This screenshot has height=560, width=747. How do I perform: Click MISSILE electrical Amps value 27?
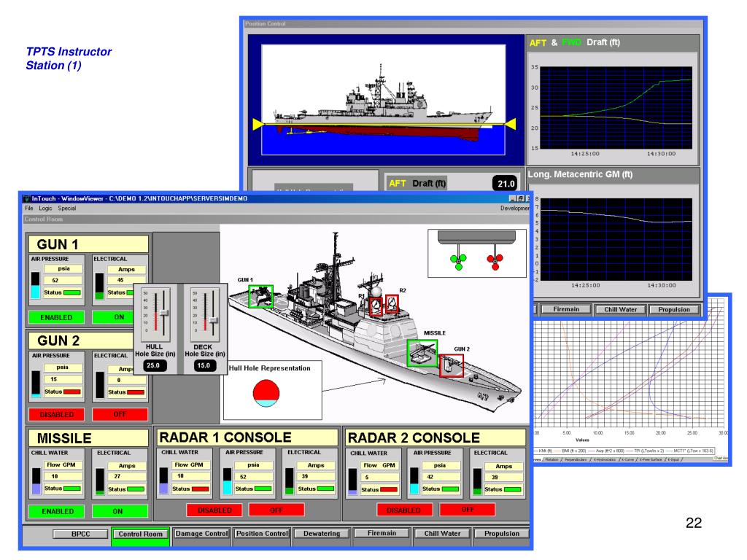126,476
